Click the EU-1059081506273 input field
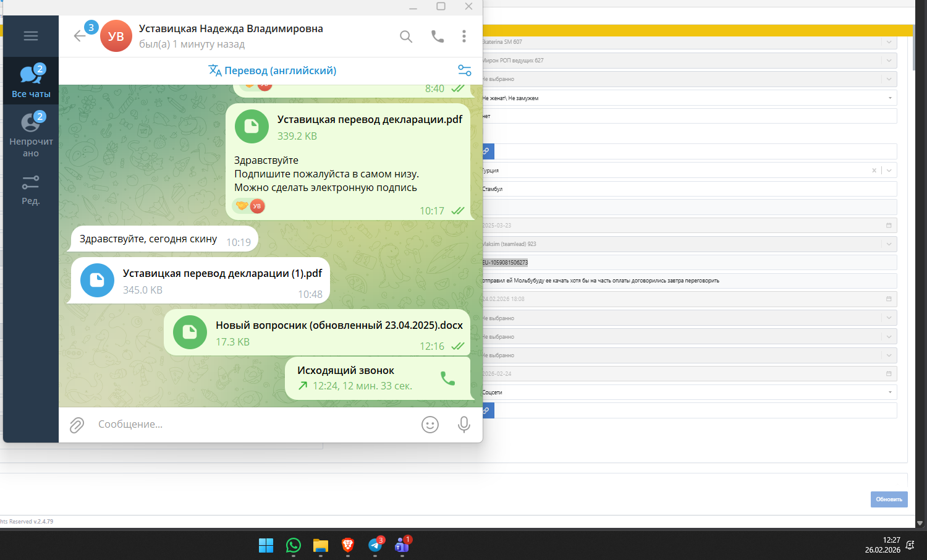 tap(689, 263)
